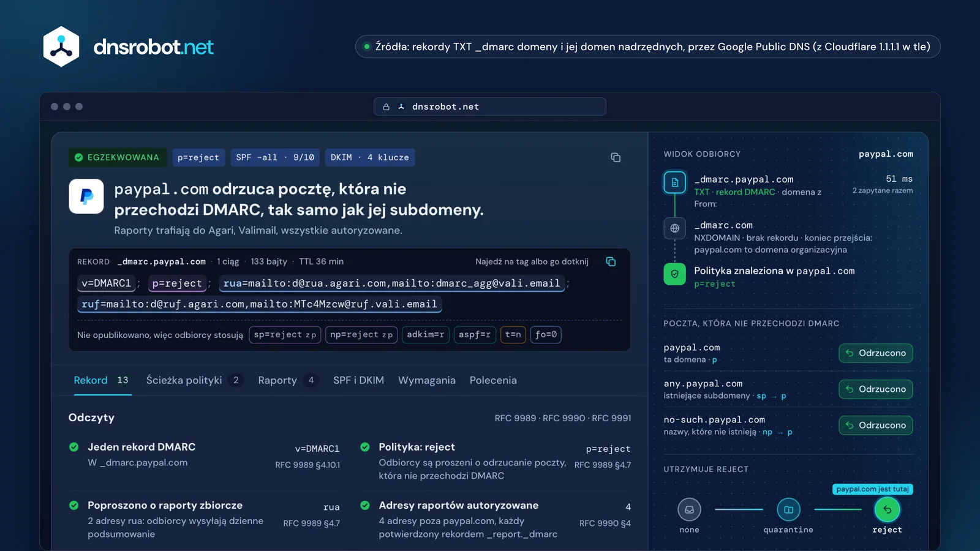Click the default 't=n' tag

[513, 335]
